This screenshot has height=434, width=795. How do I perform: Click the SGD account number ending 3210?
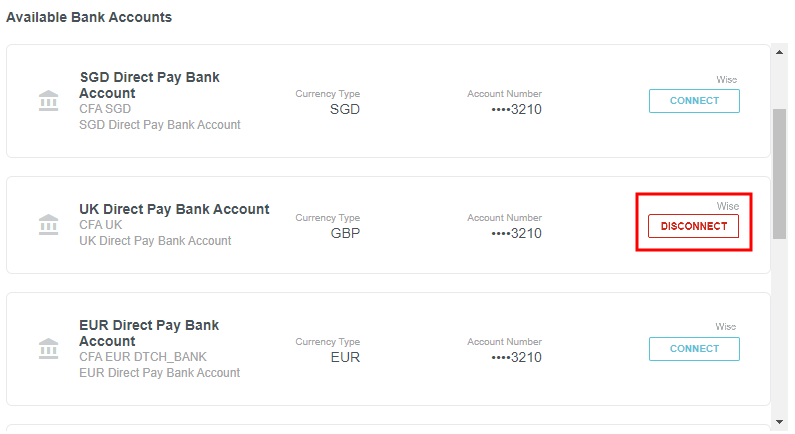[x=516, y=109]
